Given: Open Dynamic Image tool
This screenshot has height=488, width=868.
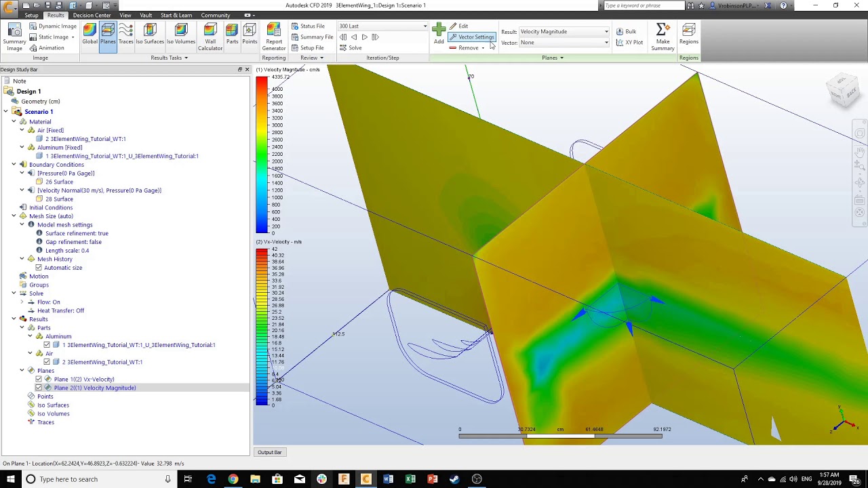Looking at the screenshot, I should pos(53,26).
